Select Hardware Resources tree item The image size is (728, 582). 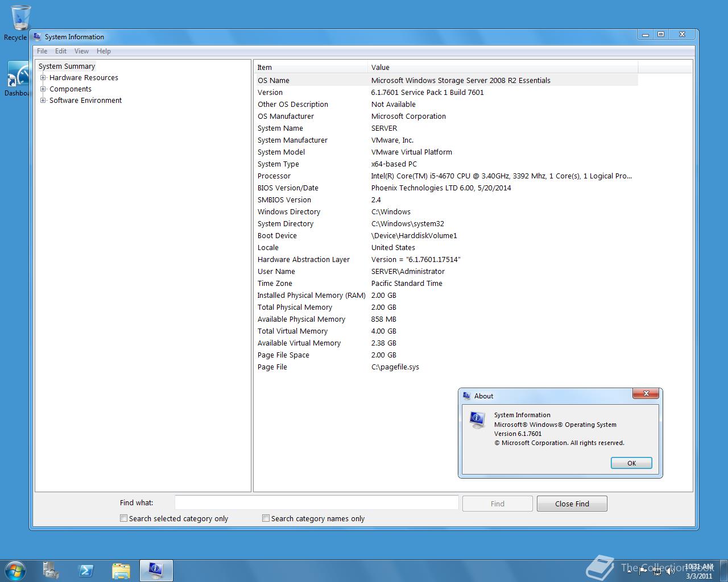tap(84, 78)
